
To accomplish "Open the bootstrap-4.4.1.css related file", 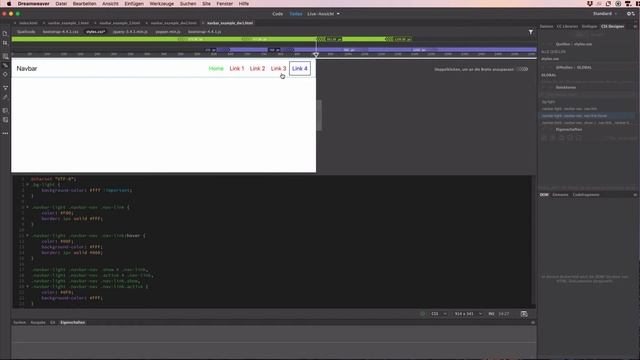I will [x=60, y=31].
